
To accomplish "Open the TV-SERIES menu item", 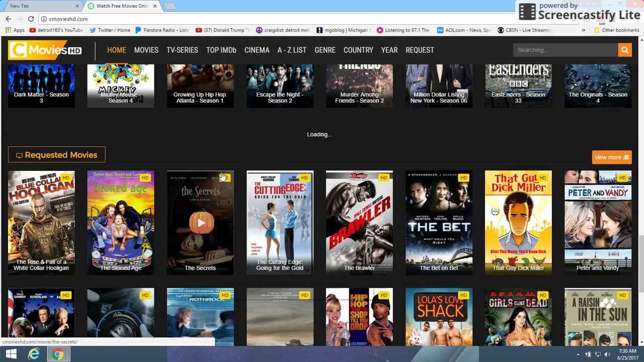I will (x=182, y=50).
